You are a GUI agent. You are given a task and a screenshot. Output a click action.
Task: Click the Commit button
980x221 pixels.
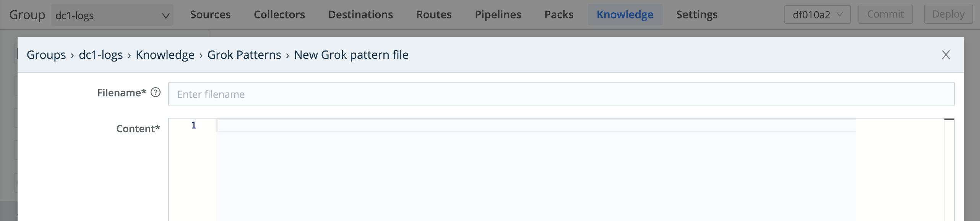point(886,14)
